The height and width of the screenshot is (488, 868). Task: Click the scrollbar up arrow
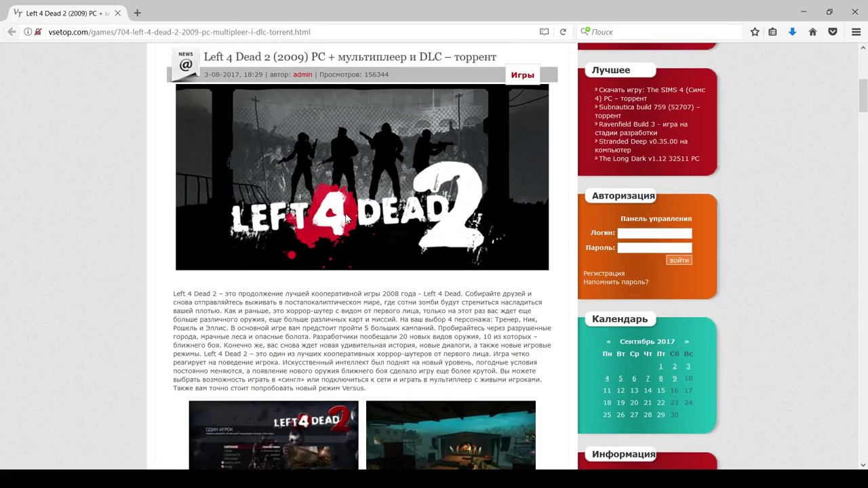point(863,47)
